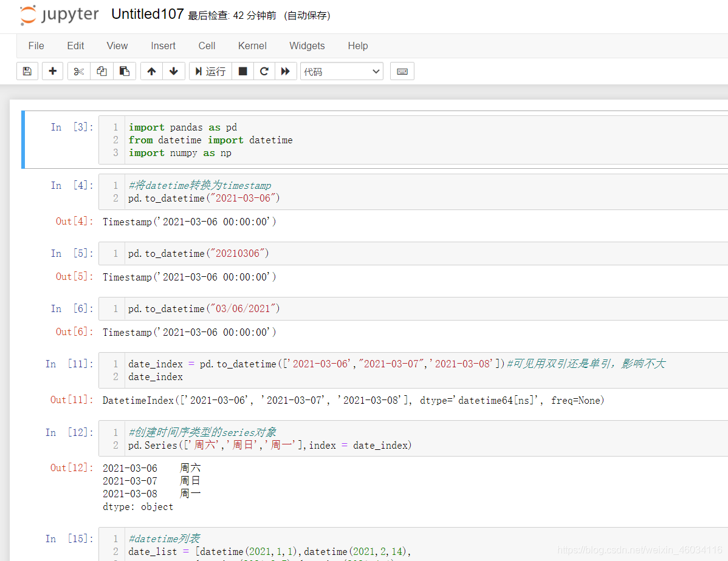The width and height of the screenshot is (728, 561).
Task: Open the Widgets menu
Action: click(x=307, y=46)
